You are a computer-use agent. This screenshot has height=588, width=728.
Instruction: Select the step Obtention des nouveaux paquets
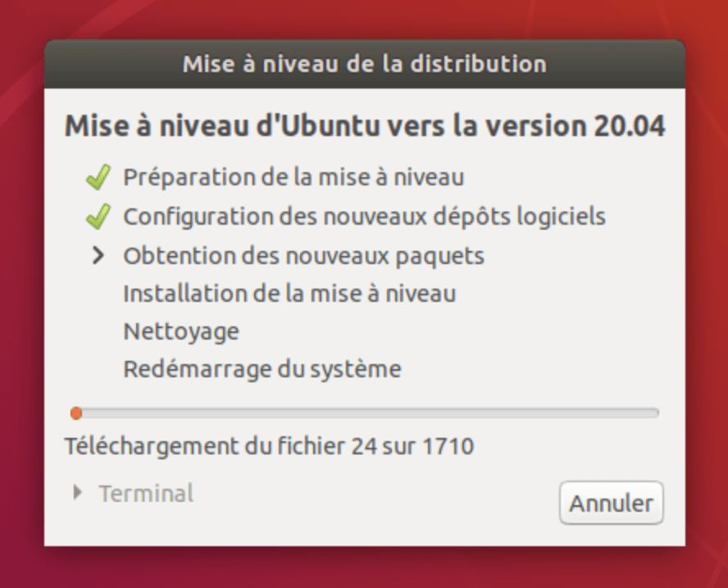303,256
